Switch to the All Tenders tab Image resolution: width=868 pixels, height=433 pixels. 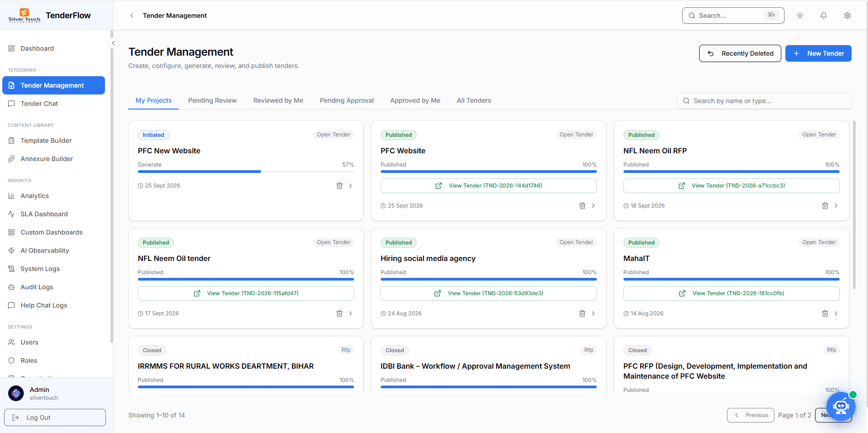point(474,100)
